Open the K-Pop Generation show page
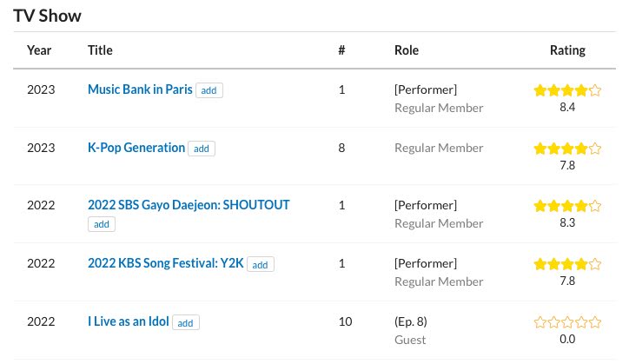The height and width of the screenshot is (364, 629). point(136,148)
